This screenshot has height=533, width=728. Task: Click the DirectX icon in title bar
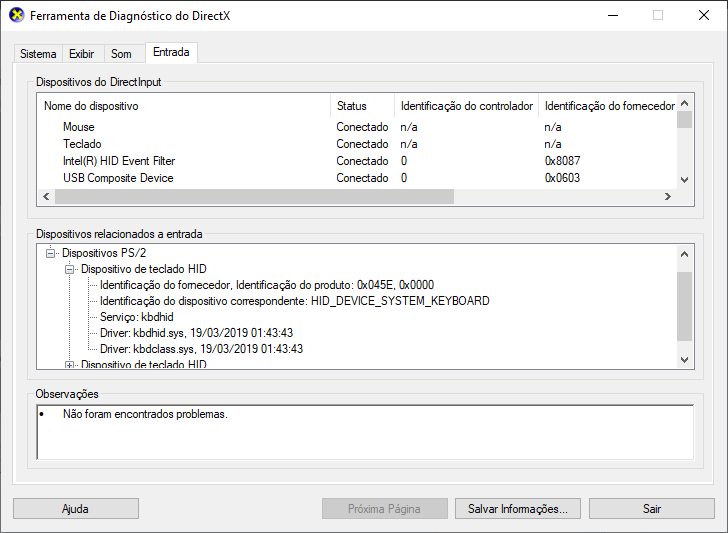(16, 15)
